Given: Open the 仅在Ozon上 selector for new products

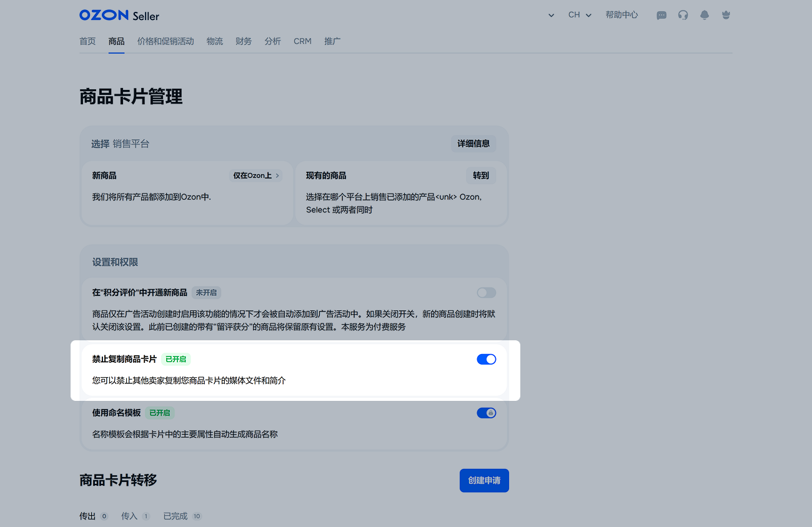Looking at the screenshot, I should (x=256, y=175).
